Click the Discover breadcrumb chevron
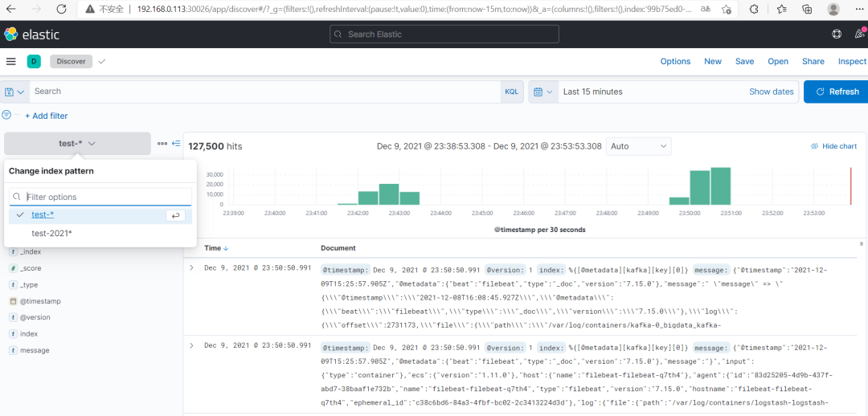 click(101, 61)
